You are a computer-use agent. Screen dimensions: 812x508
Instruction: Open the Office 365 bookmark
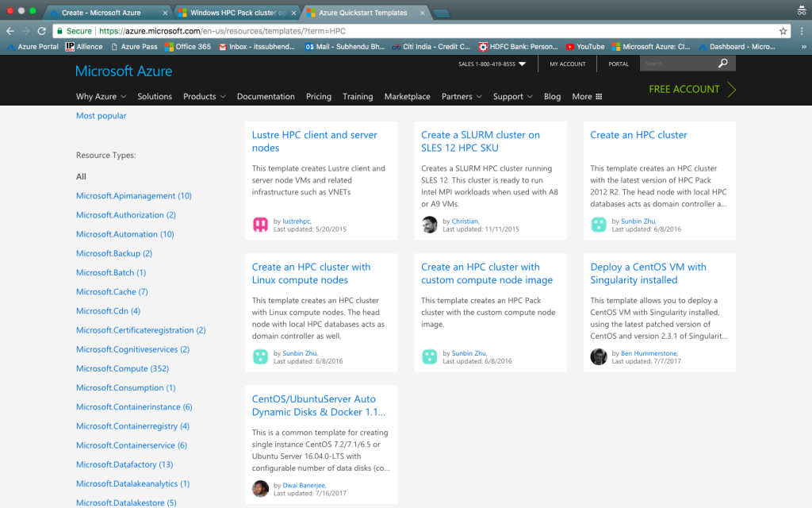coord(187,47)
